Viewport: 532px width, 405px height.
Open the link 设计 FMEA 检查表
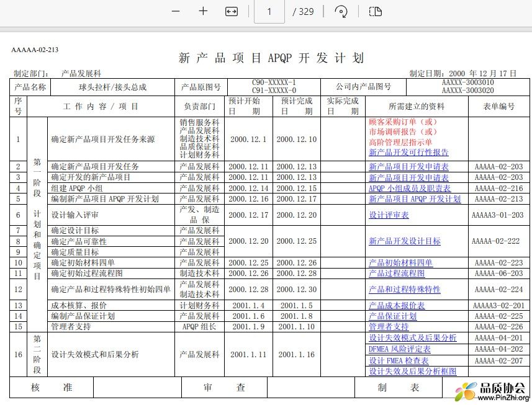click(x=399, y=360)
